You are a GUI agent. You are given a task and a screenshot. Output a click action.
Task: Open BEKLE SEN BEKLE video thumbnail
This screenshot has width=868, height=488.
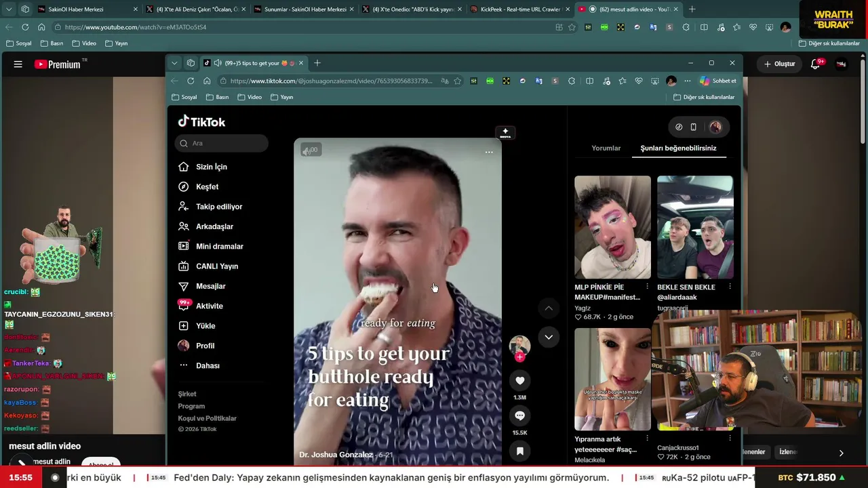[x=695, y=227]
